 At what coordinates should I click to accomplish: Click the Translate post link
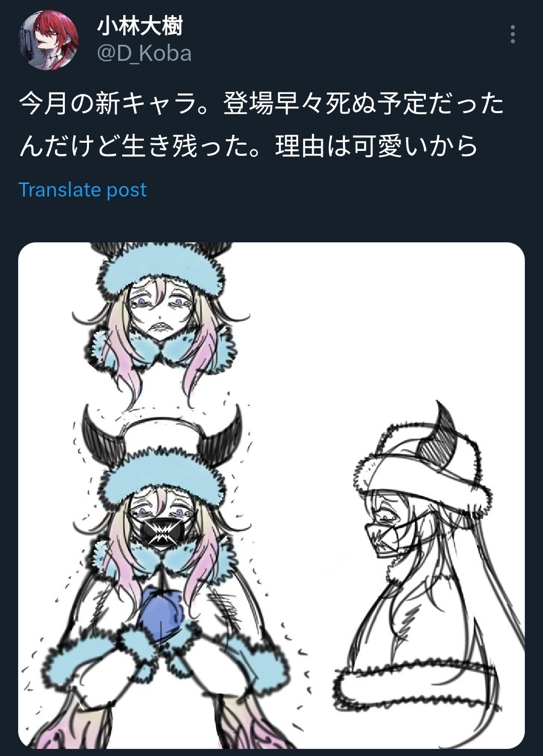[82, 190]
